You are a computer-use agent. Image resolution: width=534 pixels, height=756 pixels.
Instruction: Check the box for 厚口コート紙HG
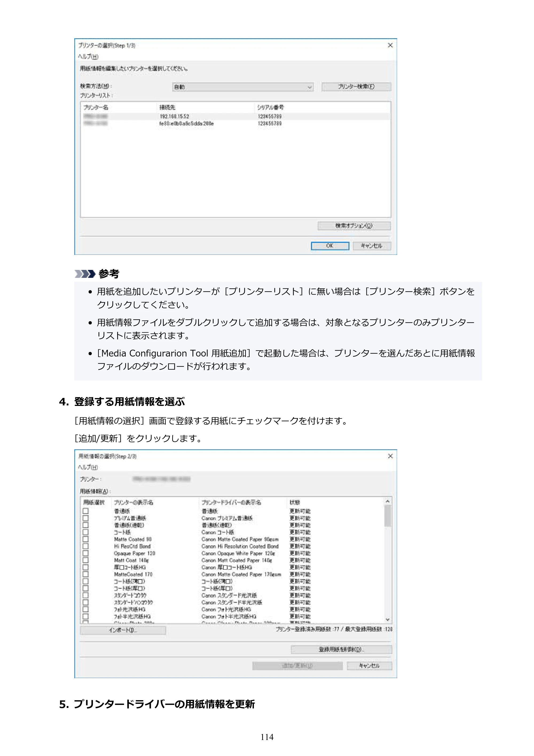click(85, 567)
